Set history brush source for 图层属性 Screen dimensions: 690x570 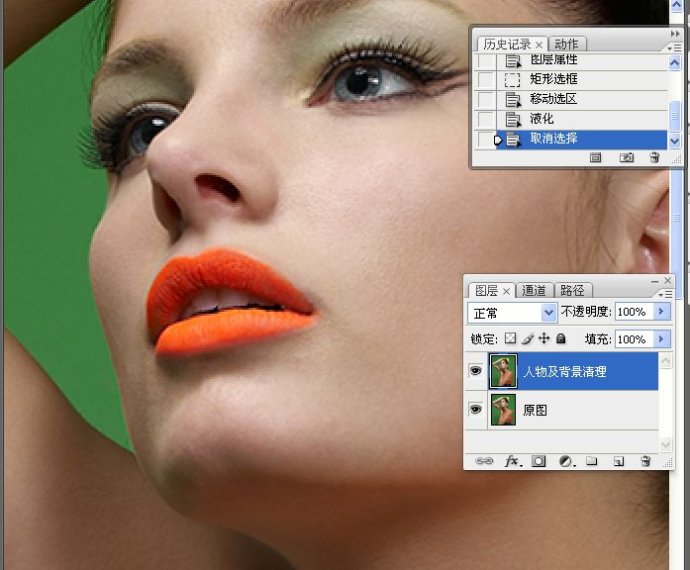(486, 61)
